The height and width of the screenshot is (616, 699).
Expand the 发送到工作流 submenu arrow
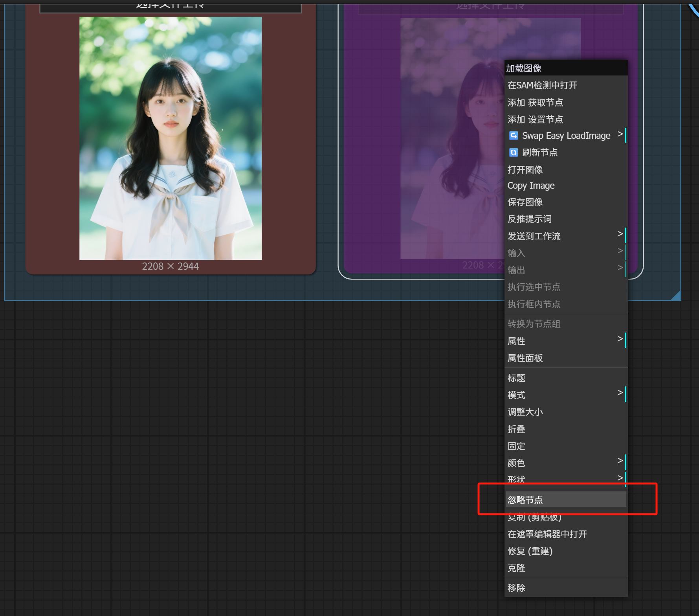[620, 234]
